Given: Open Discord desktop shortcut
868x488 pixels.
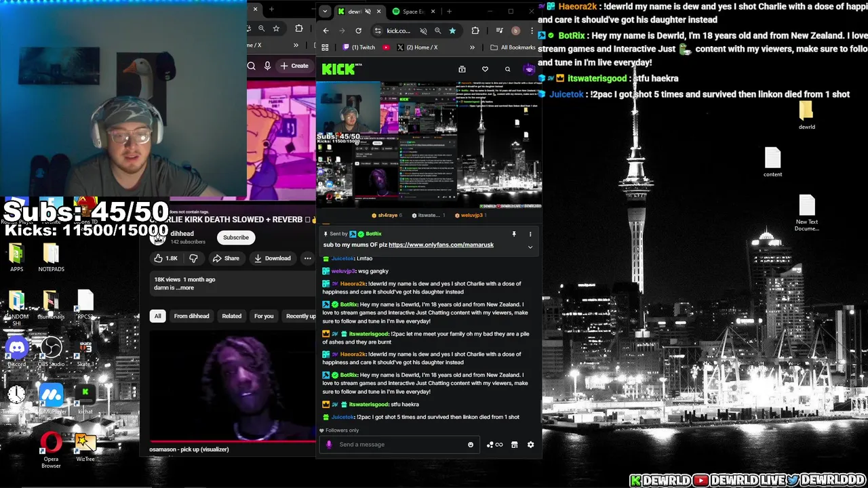Looking at the screenshot, I should [x=17, y=352].
